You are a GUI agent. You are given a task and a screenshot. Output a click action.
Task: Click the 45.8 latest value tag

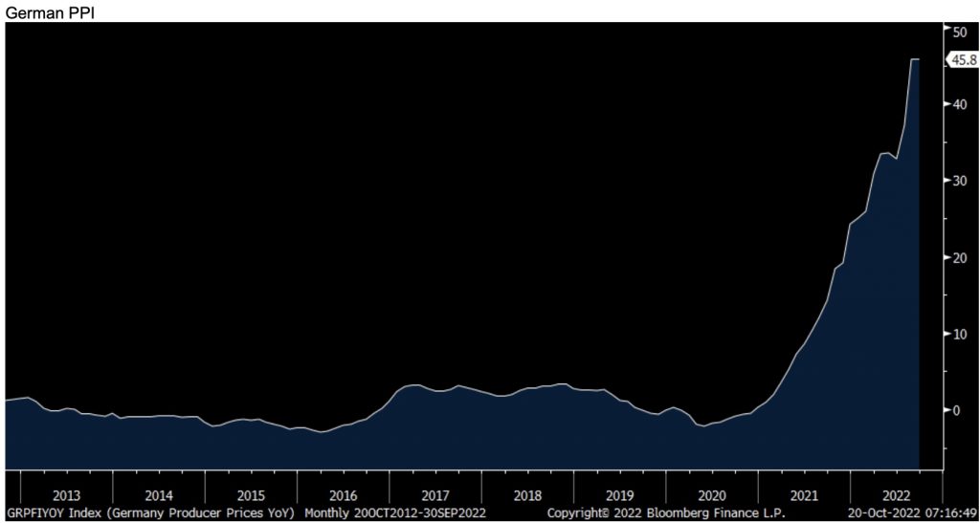tap(960, 60)
